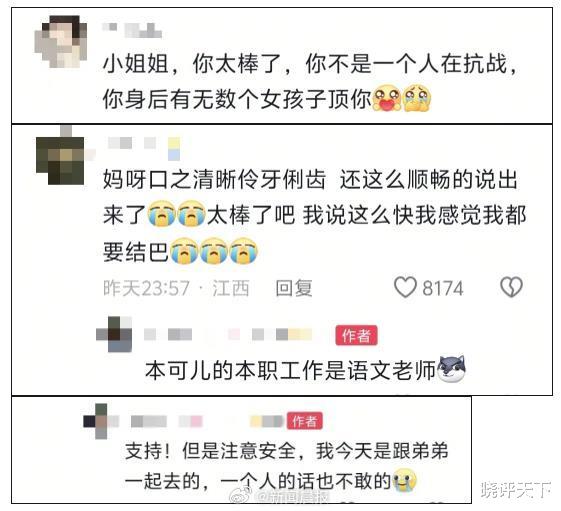The width and height of the screenshot is (561, 511).
Task: Like the comment with 8174 likes
Action: click(x=405, y=287)
